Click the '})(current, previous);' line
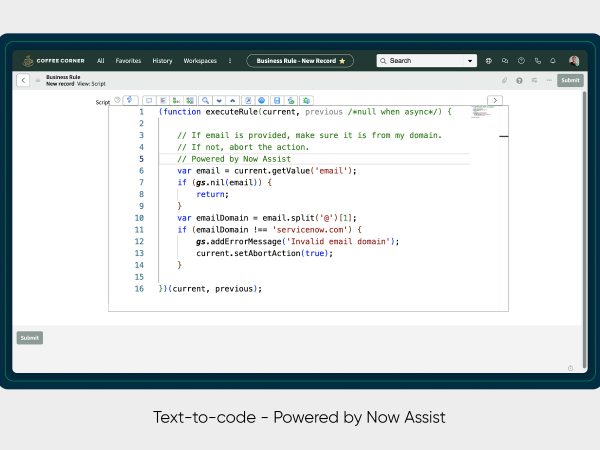Screen dimensions: 600x450 pyautogui.click(x=210, y=289)
